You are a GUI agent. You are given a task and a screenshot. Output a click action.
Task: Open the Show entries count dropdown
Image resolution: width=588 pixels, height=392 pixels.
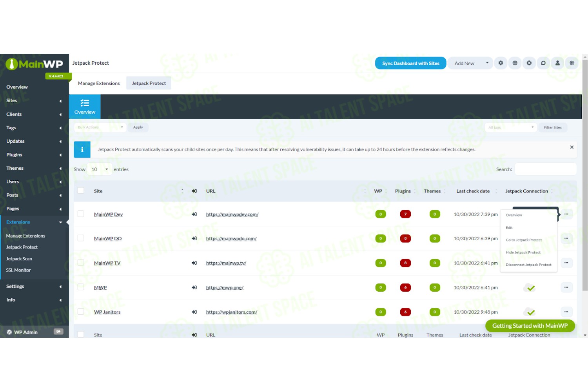point(100,169)
